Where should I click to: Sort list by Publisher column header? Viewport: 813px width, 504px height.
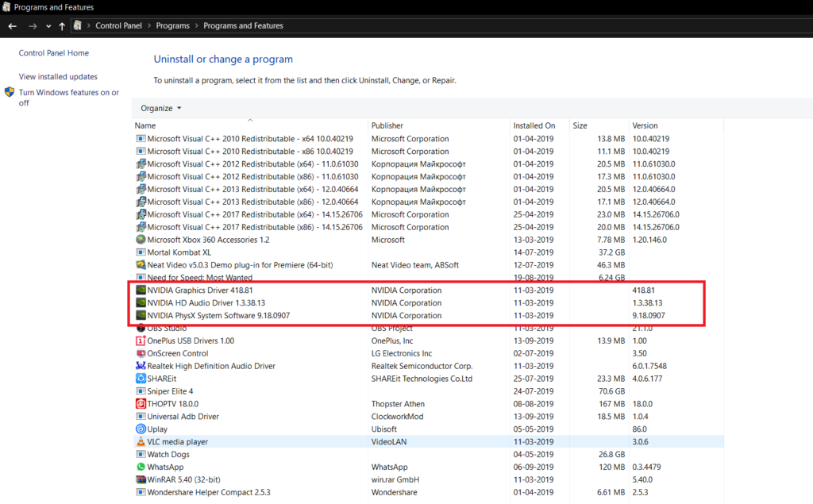(387, 125)
